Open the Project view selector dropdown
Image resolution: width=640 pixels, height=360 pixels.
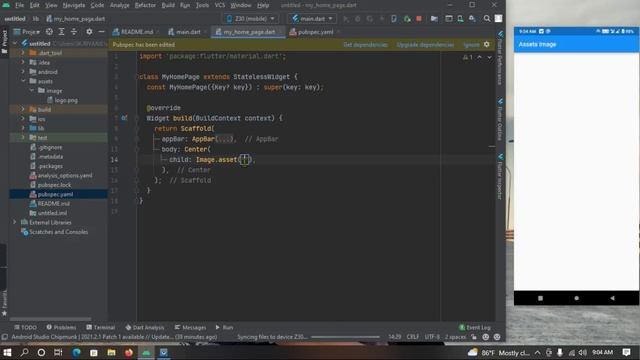click(x=28, y=31)
